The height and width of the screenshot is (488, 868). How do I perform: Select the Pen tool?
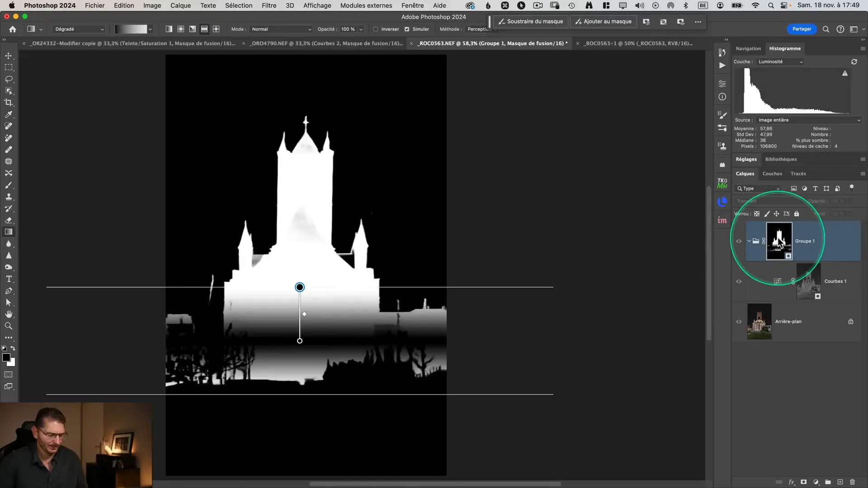click(9, 291)
